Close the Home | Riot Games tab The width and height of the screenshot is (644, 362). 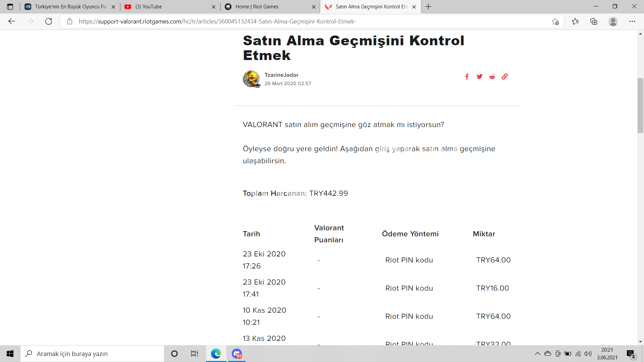[314, 7]
